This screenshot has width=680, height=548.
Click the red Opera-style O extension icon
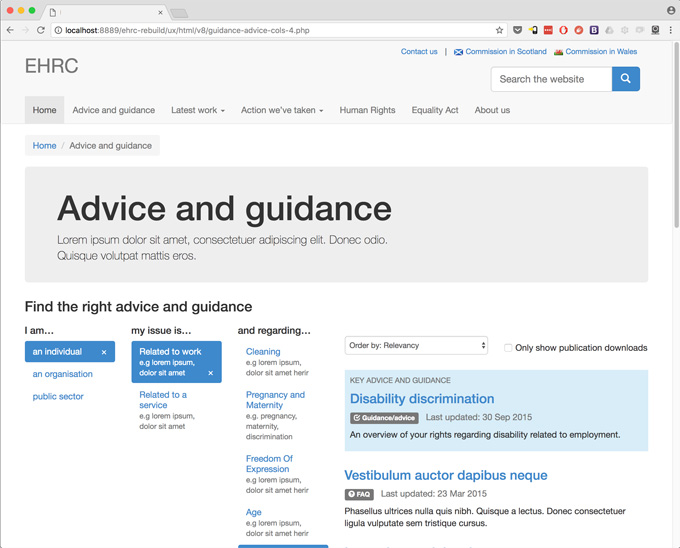[563, 30]
